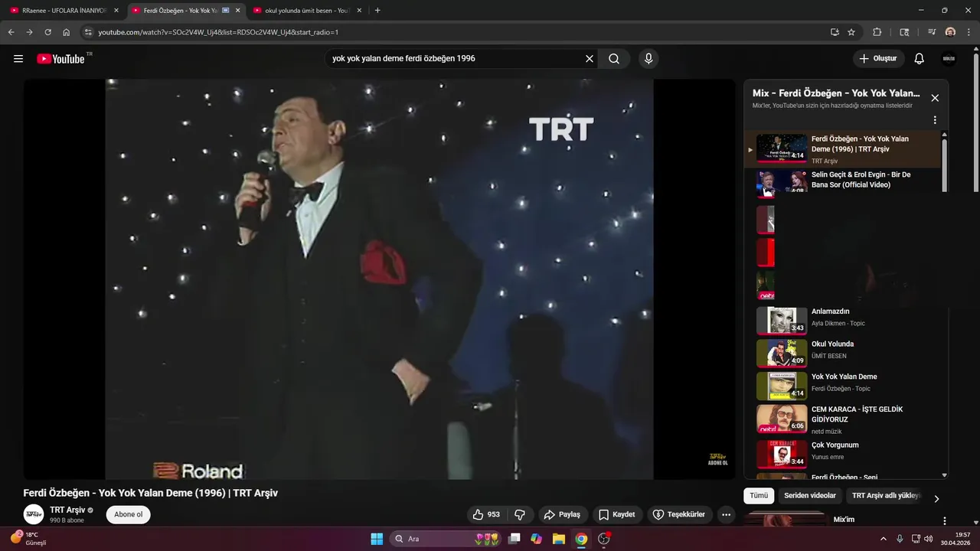Image resolution: width=980 pixels, height=551 pixels.
Task: Open more actions below the video
Action: coord(727,514)
